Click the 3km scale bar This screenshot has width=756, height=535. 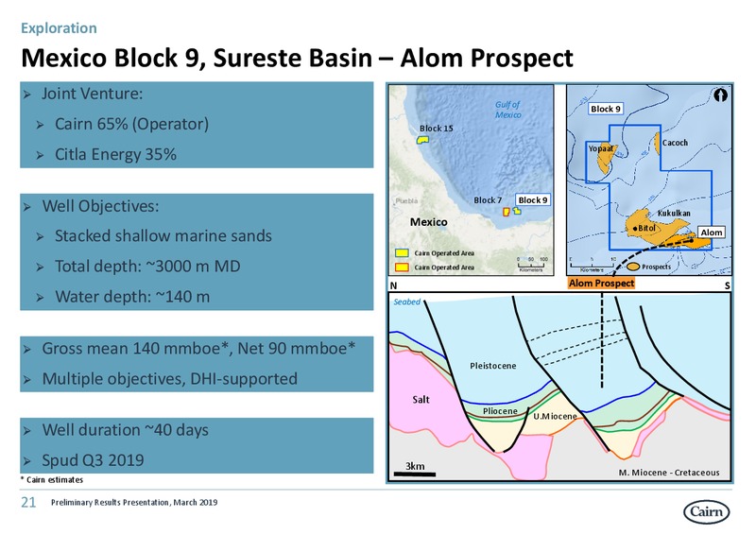pyautogui.click(x=415, y=474)
